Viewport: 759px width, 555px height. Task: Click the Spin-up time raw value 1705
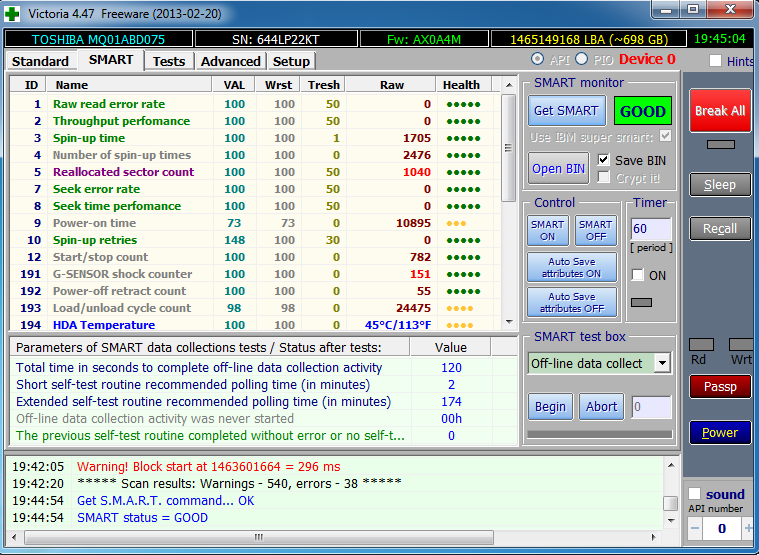pos(417,138)
